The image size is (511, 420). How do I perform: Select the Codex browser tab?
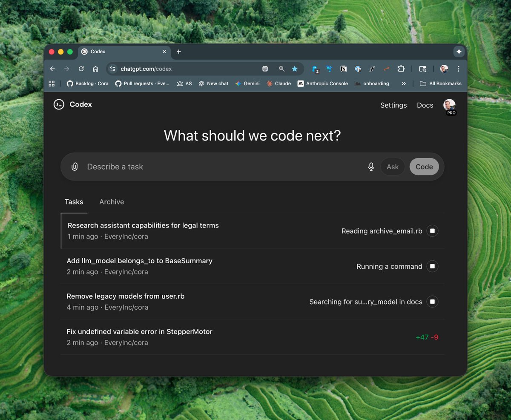click(123, 52)
